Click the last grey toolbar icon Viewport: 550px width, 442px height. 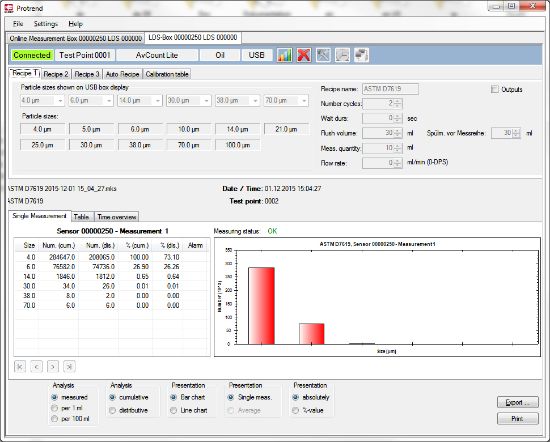pos(361,55)
